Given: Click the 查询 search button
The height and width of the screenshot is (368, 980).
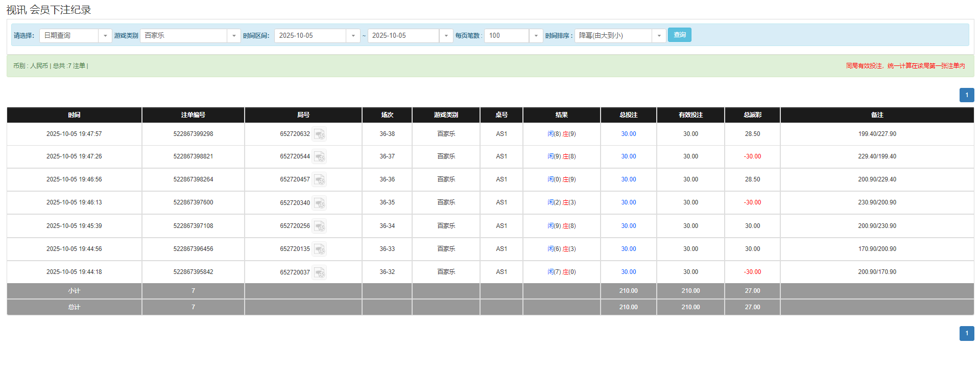Looking at the screenshot, I should 679,35.
